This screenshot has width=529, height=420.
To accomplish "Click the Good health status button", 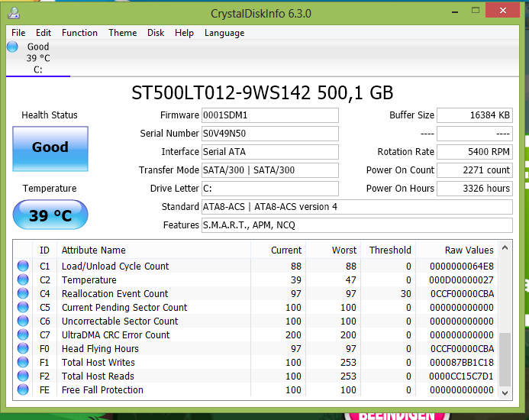I will [50, 149].
